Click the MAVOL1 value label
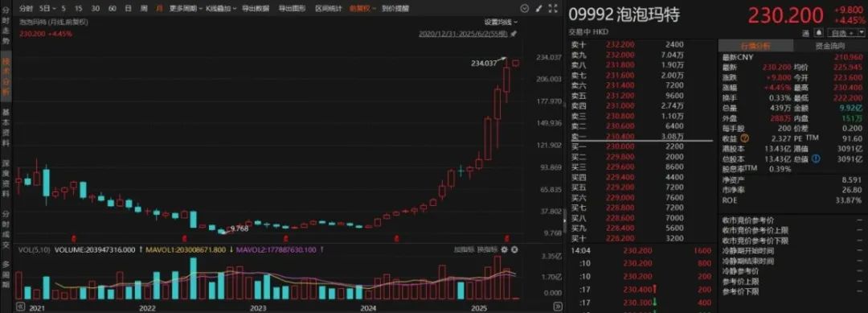Viewport: 868px width, 313px height. 186,250
